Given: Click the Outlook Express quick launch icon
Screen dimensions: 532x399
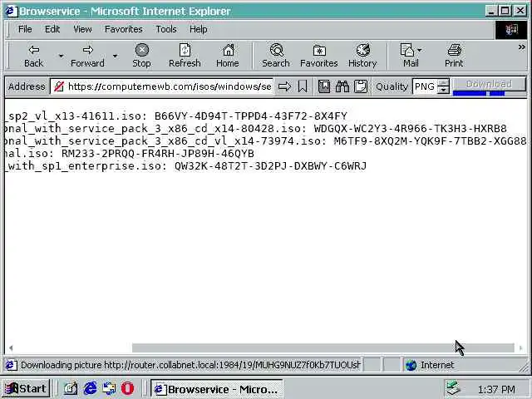Looking at the screenshot, I should 109,388.
